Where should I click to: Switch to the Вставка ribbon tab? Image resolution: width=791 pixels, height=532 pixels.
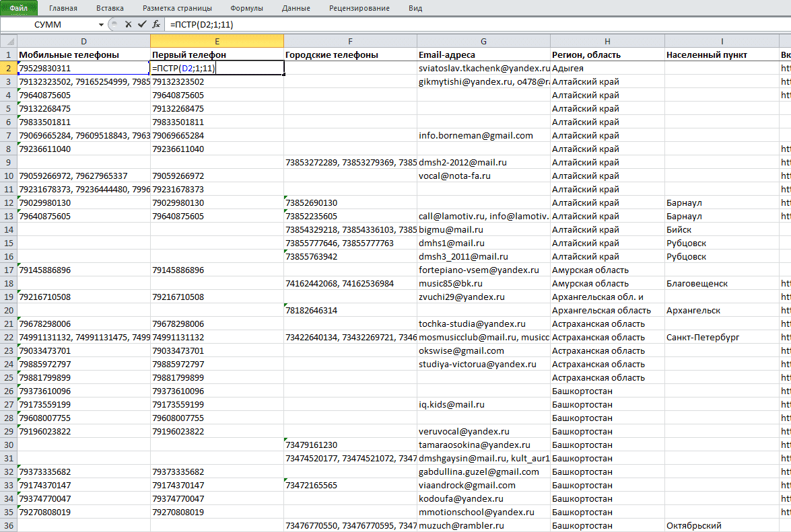[x=110, y=8]
